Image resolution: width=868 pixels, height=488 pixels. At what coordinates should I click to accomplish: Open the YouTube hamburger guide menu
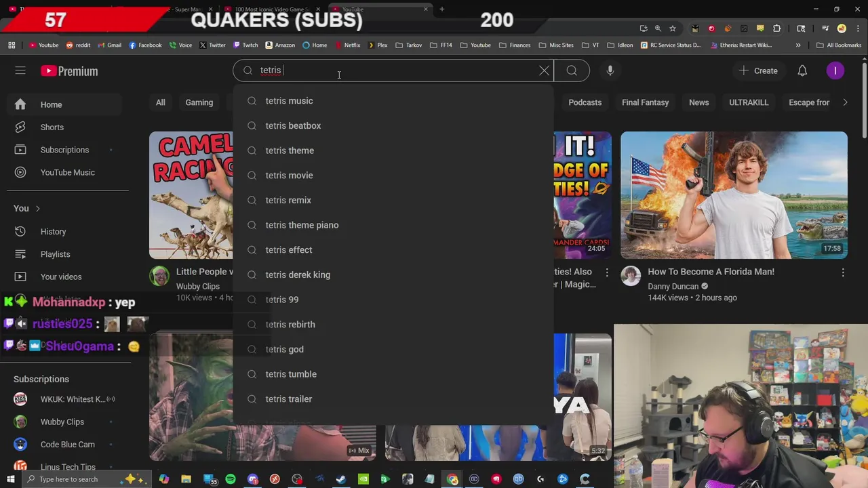point(20,70)
